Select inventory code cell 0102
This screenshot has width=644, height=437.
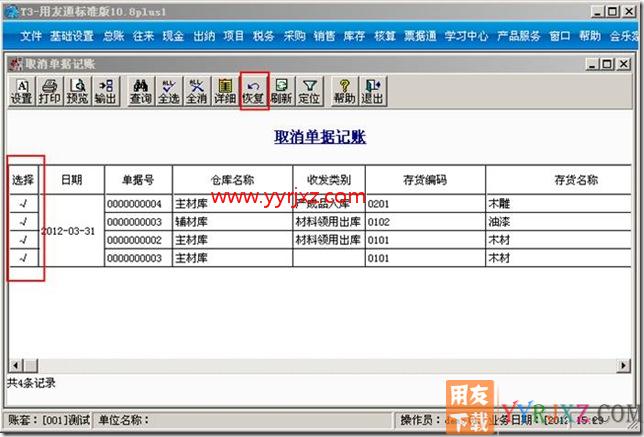[425, 222]
